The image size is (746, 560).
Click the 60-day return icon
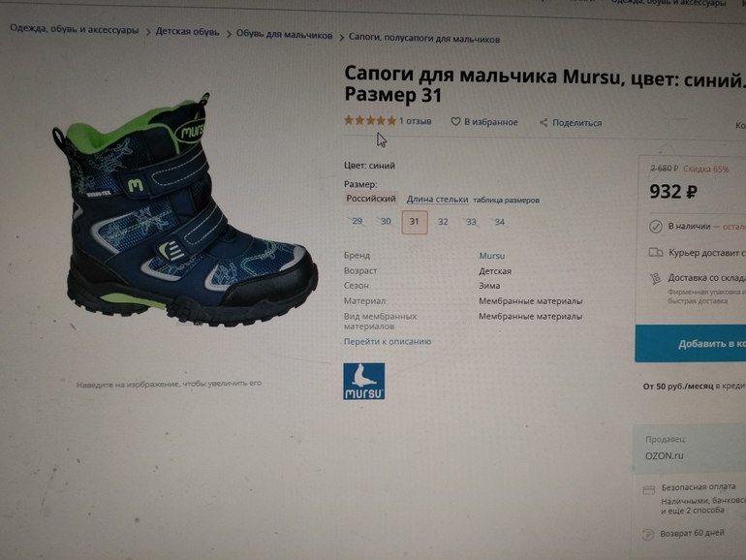coord(648,534)
